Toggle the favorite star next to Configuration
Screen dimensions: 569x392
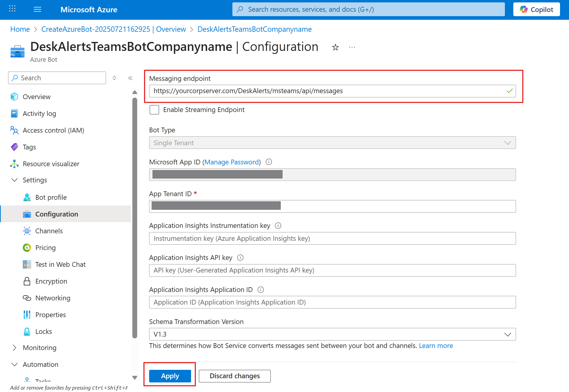335,47
